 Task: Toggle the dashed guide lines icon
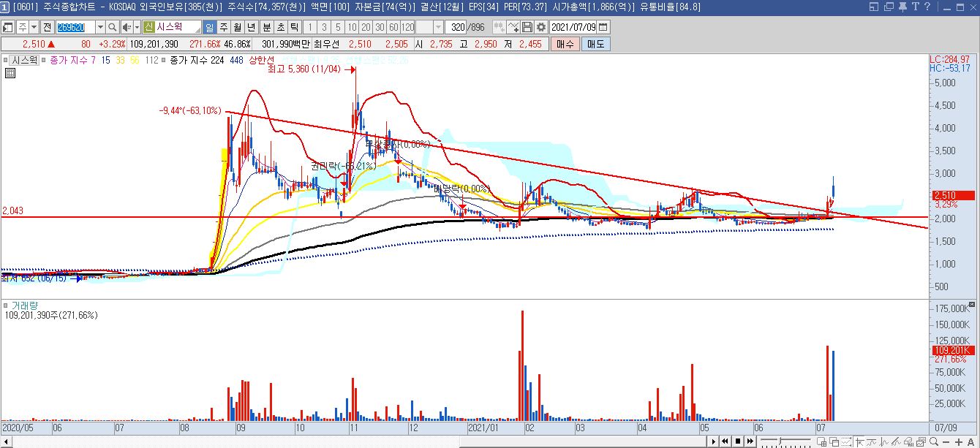click(x=846, y=441)
